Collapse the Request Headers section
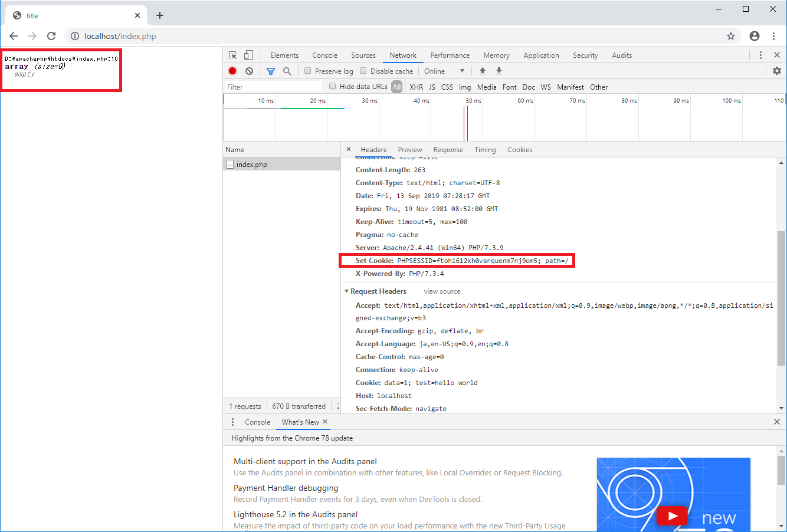 pyautogui.click(x=347, y=291)
